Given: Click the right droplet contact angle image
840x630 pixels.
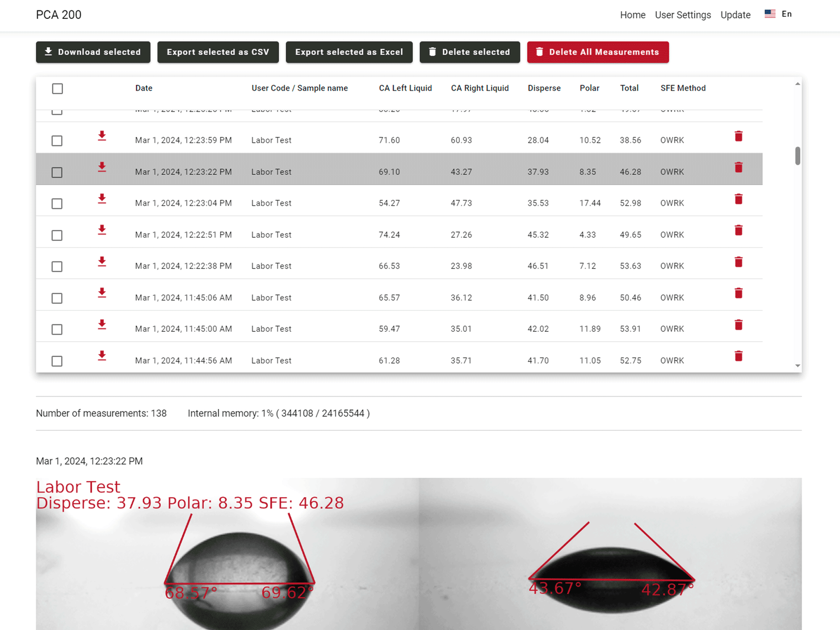Looking at the screenshot, I should coord(610,556).
